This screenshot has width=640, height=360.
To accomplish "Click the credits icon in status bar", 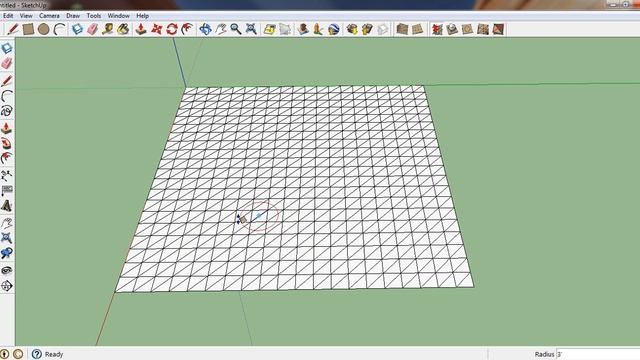I will 18,354.
